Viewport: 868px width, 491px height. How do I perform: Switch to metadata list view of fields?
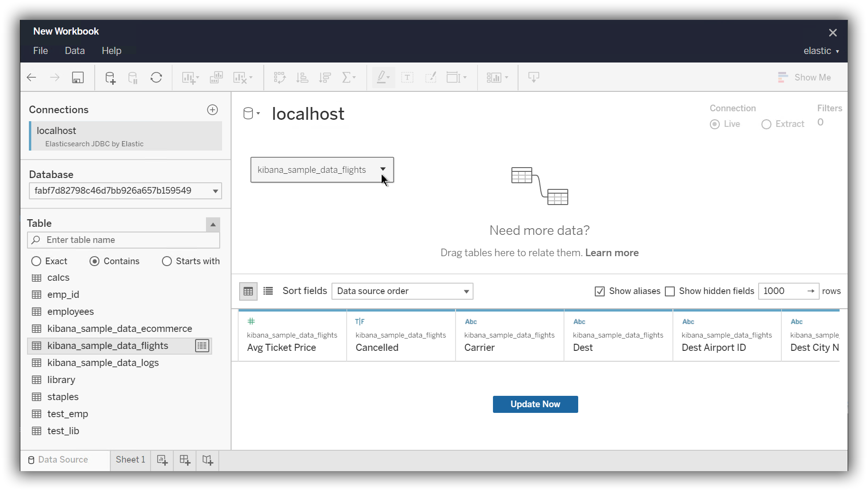[x=268, y=291]
